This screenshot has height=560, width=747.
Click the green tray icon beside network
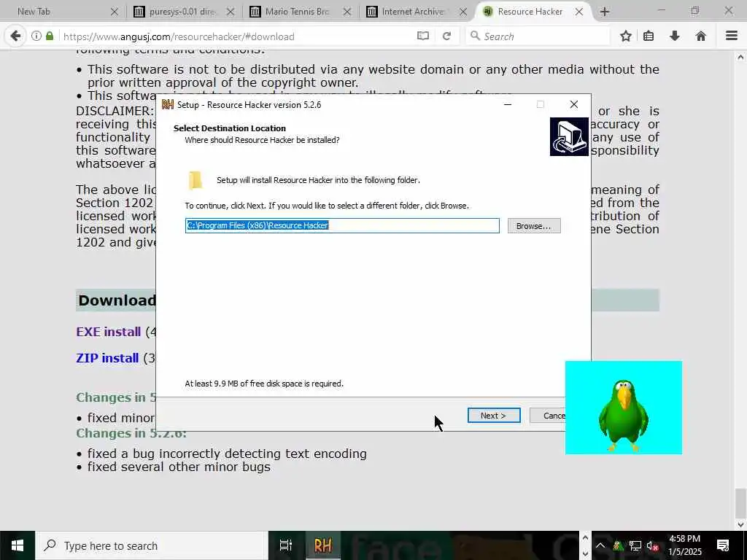tap(618, 545)
